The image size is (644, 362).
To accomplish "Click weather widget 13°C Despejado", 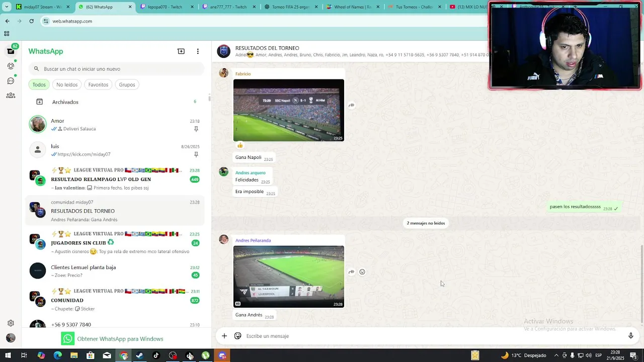I will (x=523, y=355).
